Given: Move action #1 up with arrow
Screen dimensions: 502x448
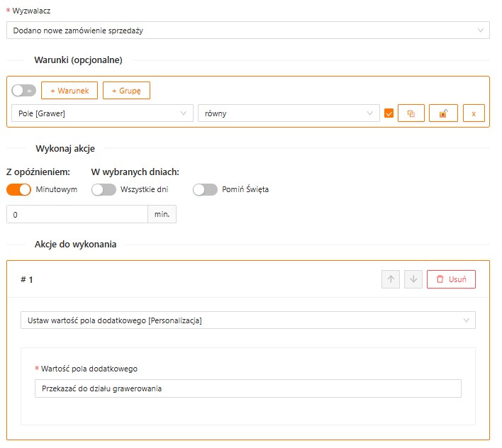Looking at the screenshot, I should coord(390,279).
